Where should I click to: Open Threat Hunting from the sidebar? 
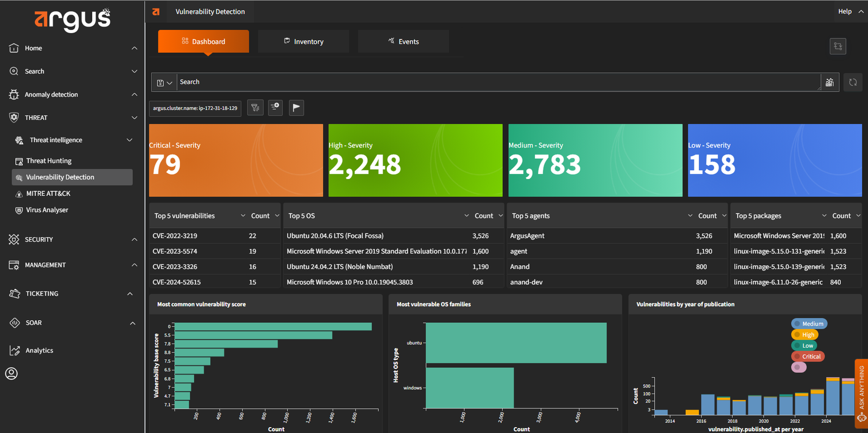[49, 161]
